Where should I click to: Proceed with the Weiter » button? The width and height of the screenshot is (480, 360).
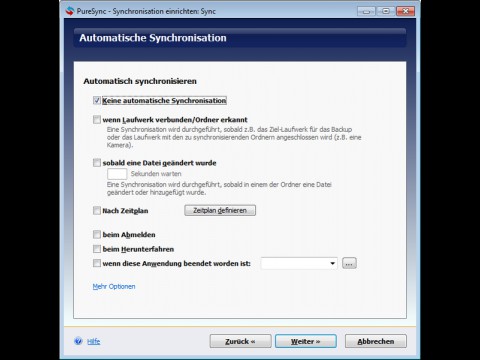[306, 341]
